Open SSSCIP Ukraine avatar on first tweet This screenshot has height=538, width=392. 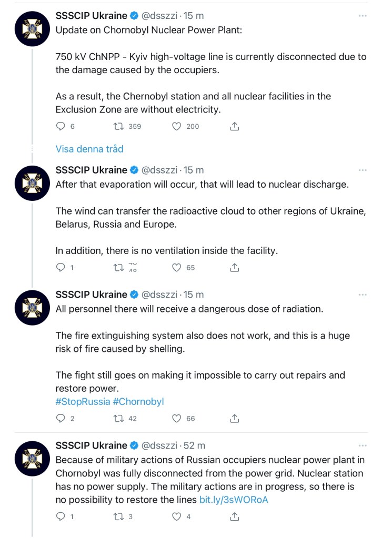click(32, 32)
